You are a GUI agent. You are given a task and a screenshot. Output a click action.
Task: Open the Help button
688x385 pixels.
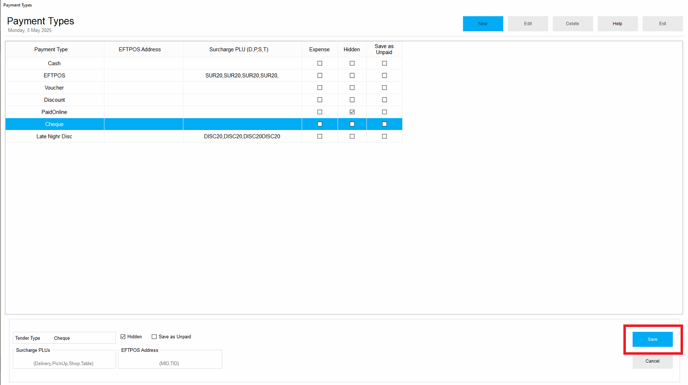(617, 24)
